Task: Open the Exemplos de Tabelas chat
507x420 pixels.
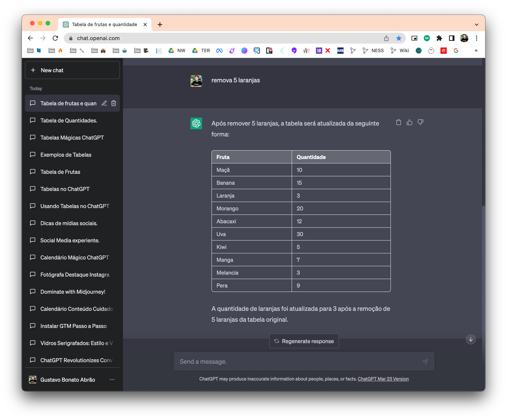Action: 72,155
